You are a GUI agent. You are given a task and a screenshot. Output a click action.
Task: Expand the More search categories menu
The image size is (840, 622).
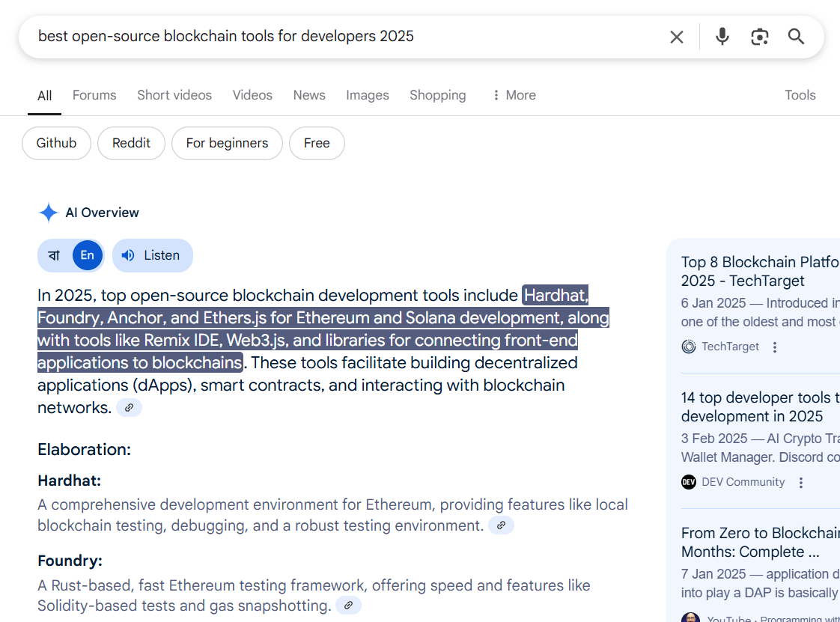tap(514, 95)
